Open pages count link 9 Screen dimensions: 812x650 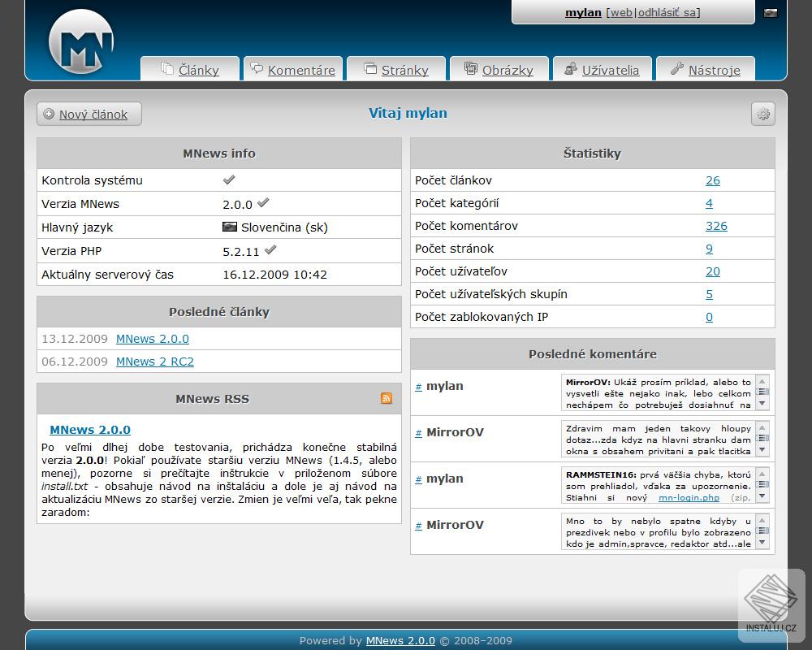click(x=709, y=249)
